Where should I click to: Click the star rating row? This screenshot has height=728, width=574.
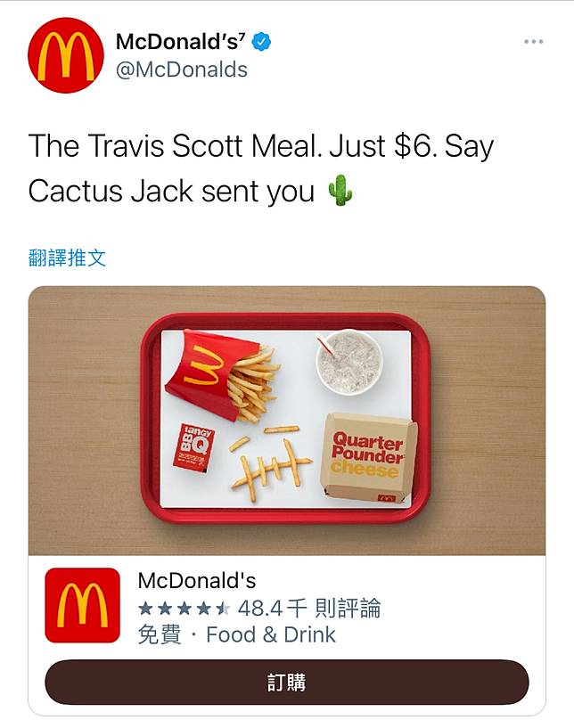click(184, 609)
